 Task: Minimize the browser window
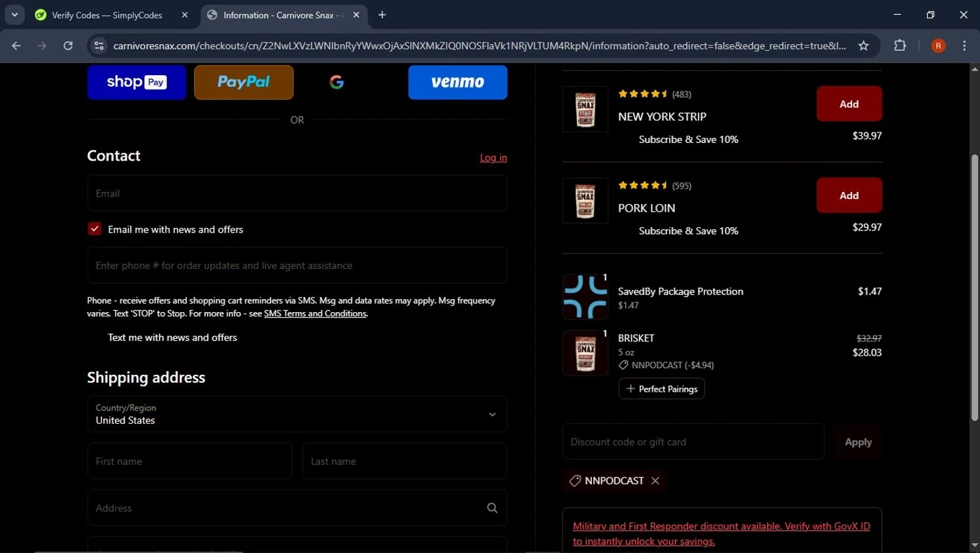(x=897, y=14)
